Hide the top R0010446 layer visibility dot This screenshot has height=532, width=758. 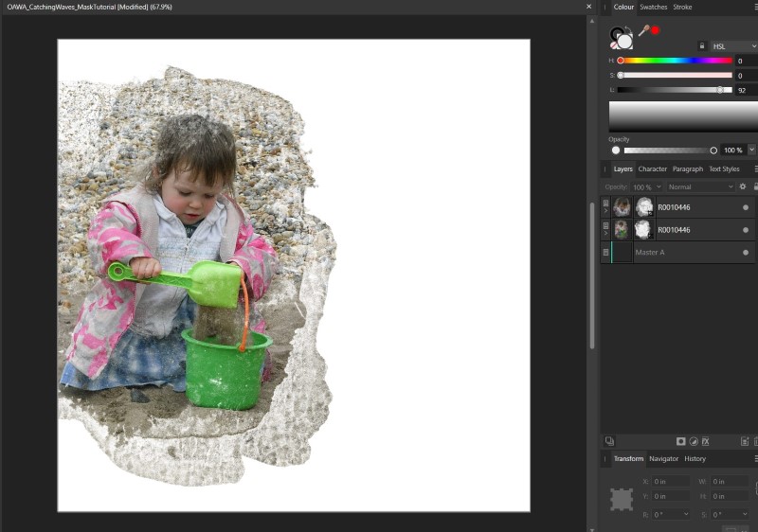coord(746,207)
